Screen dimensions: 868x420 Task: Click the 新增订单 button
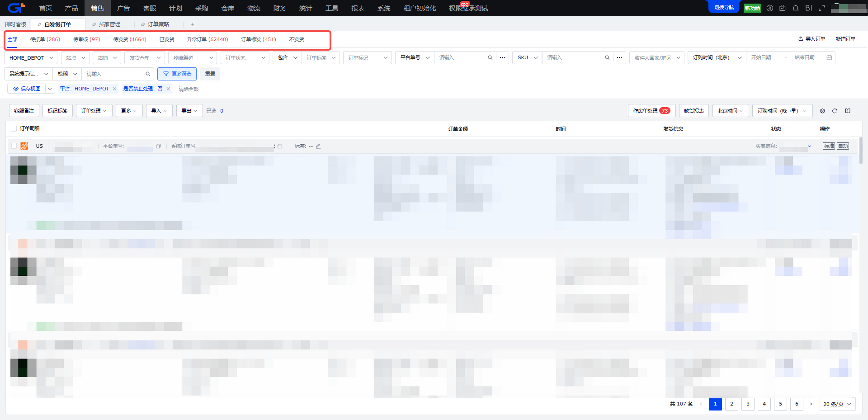[845, 39]
